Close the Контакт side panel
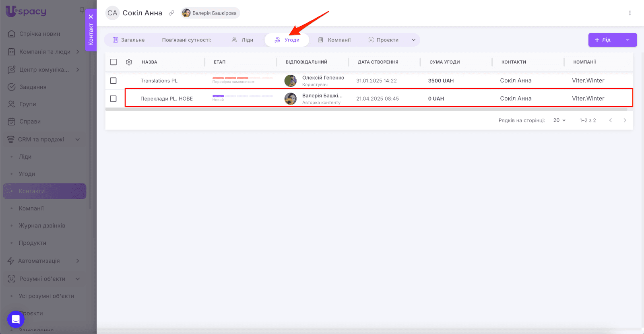Image resolution: width=644 pixels, height=334 pixels. coord(91,16)
